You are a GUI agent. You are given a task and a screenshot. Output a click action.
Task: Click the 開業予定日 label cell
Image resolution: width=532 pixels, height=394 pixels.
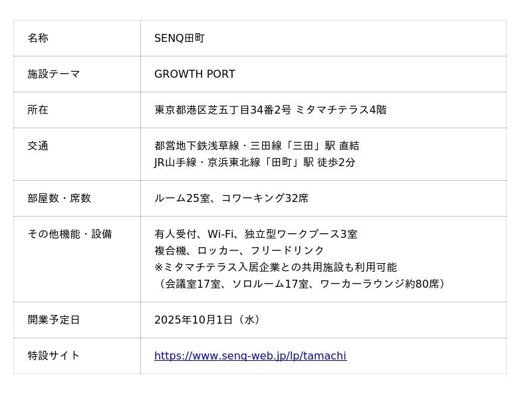click(54, 320)
